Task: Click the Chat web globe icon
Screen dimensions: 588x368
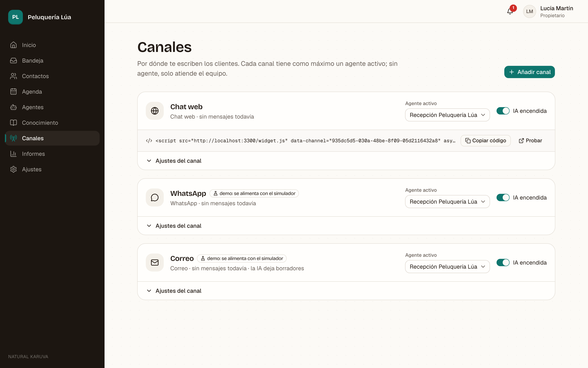Action: point(155,111)
